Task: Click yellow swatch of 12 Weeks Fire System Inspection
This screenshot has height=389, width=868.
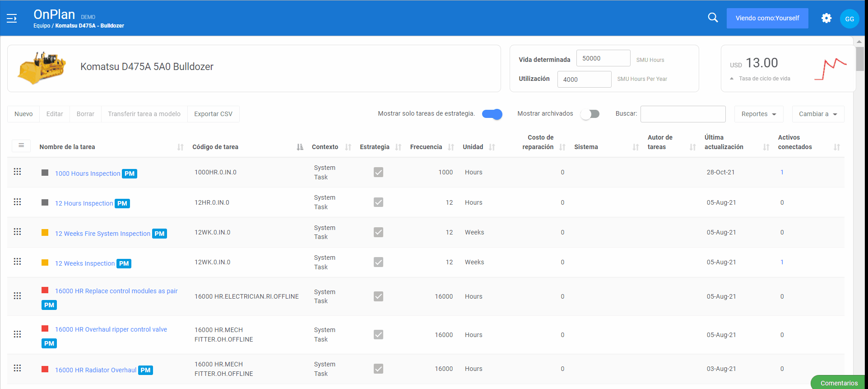Action: click(x=45, y=232)
